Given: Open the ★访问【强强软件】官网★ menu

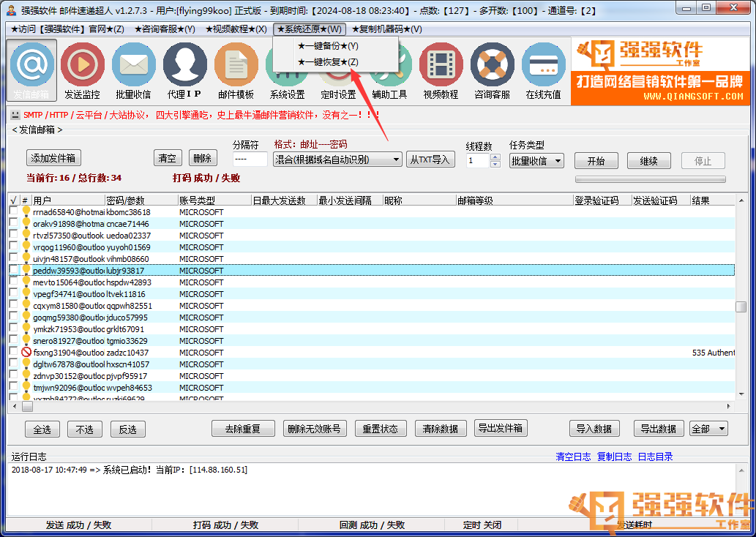Looking at the screenshot, I should [67, 29].
